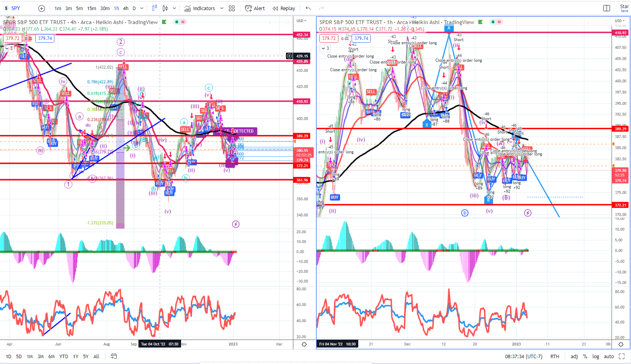Select the 3m timeframe

pos(68,8)
